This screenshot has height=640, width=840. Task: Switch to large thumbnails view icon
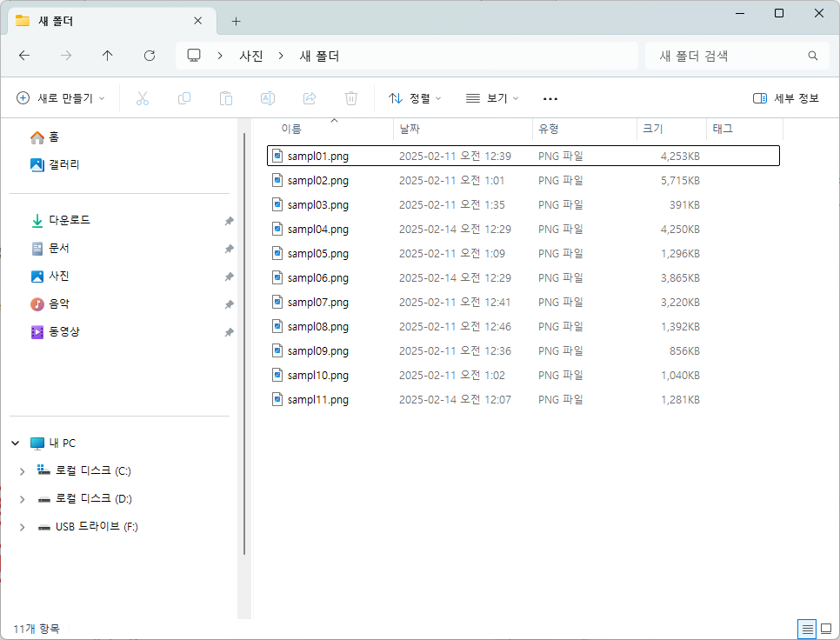[826, 629]
